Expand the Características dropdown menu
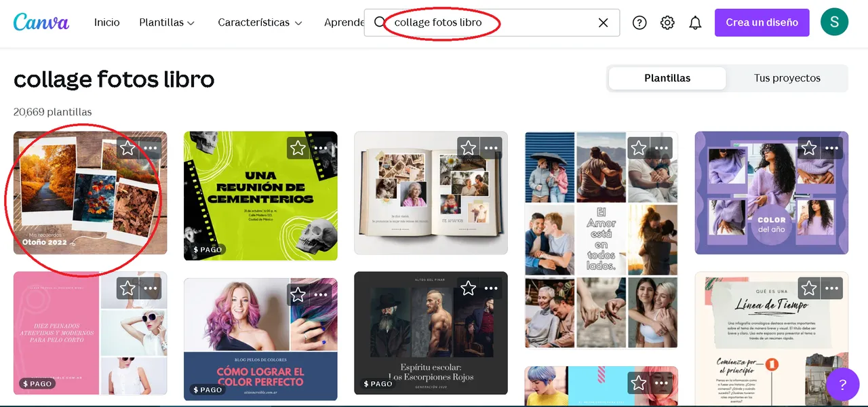Screen dimensions: 868x407 (260, 22)
